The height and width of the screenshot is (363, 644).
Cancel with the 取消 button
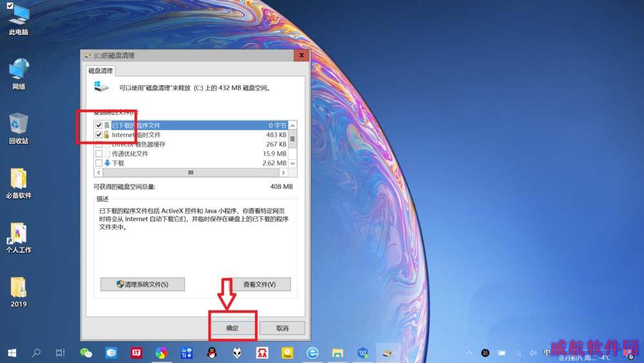[282, 328]
